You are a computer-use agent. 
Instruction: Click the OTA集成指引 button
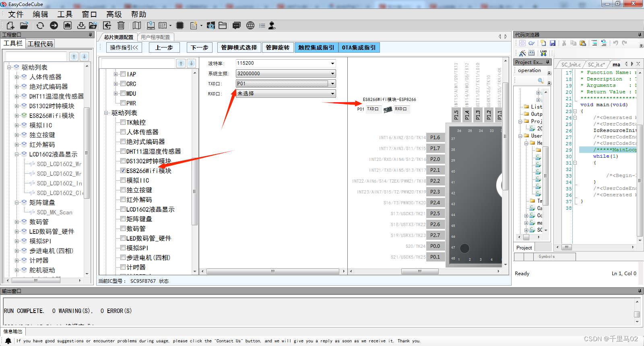coord(359,47)
